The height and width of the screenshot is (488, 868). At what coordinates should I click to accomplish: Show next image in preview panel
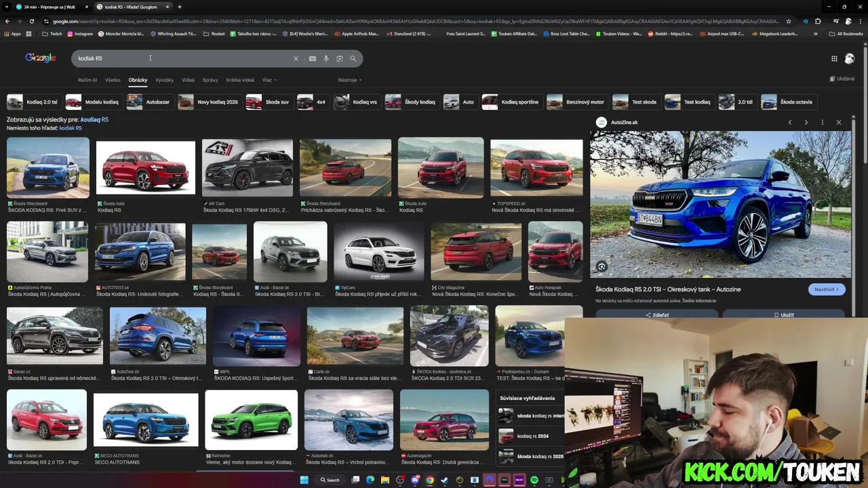coord(806,123)
